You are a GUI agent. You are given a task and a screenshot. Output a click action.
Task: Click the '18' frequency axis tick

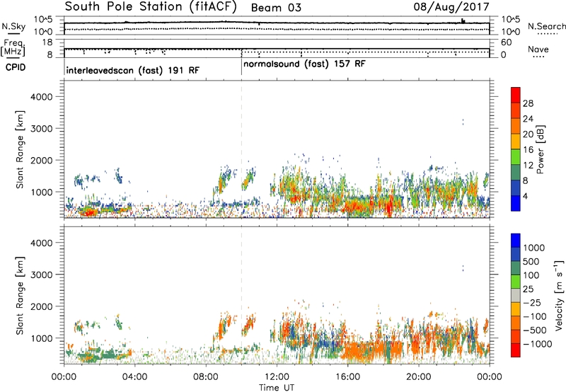click(x=47, y=42)
